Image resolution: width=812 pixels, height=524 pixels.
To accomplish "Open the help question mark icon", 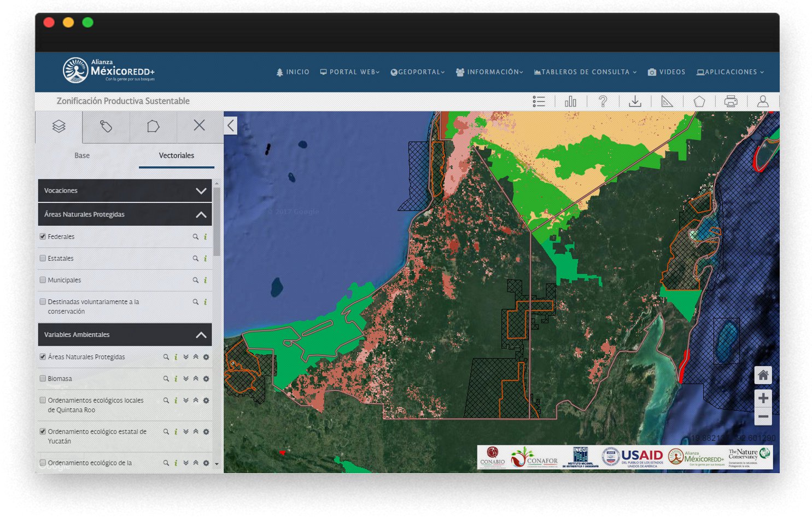I will point(603,101).
